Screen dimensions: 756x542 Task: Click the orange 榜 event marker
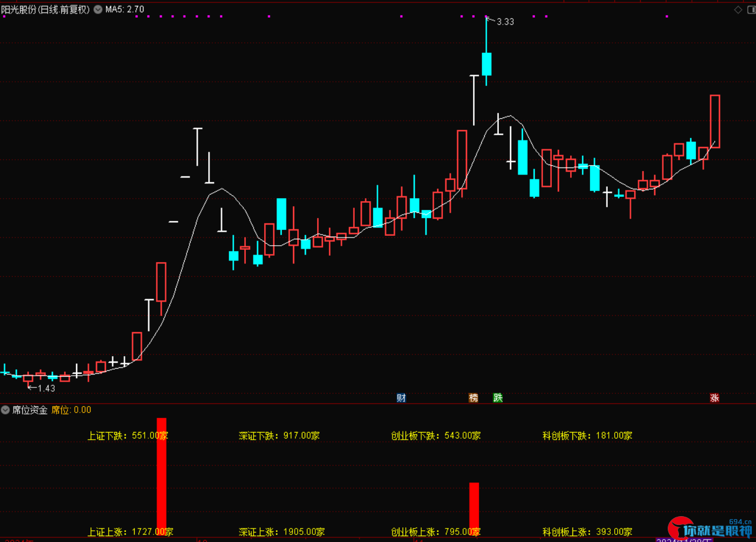click(474, 398)
